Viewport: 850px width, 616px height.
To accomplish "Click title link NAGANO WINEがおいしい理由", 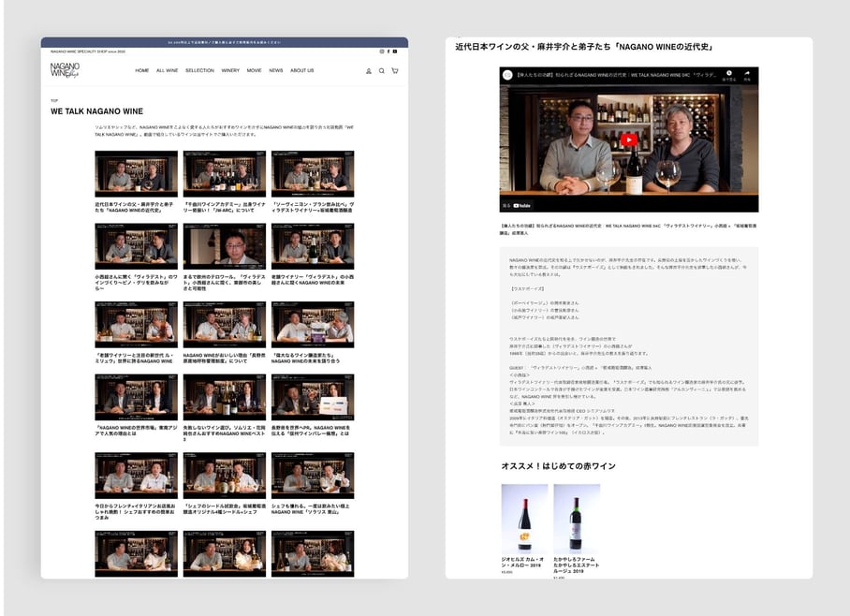I will [x=225, y=358].
